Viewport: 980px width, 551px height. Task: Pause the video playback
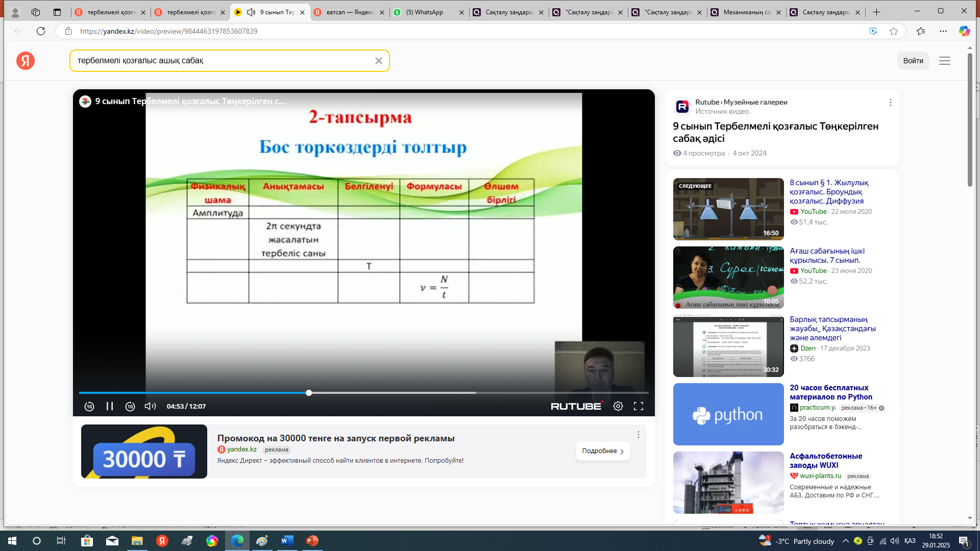109,406
